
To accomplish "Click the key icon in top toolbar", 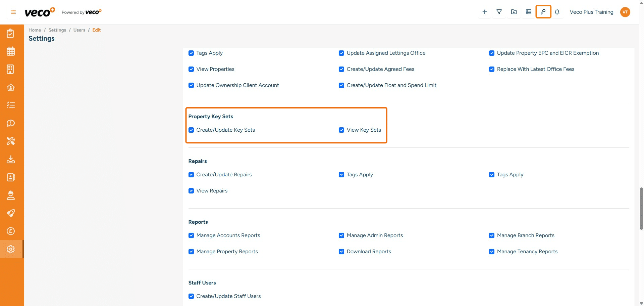I will (x=543, y=12).
